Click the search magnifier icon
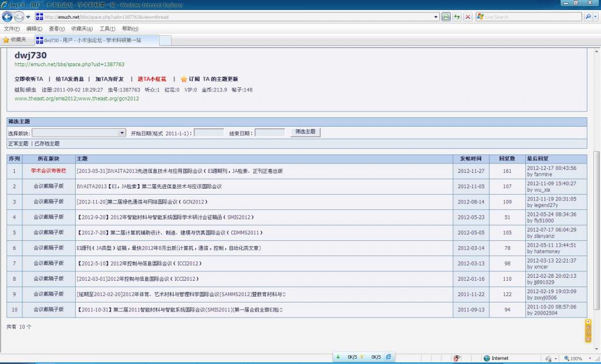 pos(588,17)
